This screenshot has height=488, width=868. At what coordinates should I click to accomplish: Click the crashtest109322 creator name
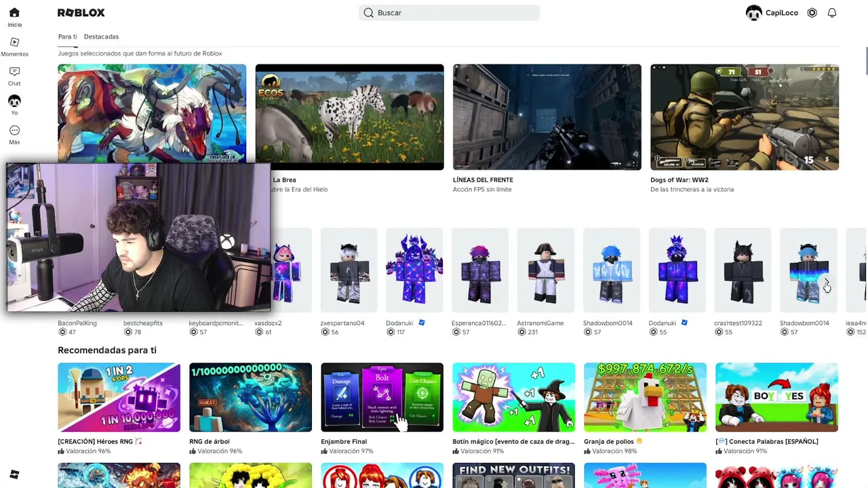click(738, 323)
